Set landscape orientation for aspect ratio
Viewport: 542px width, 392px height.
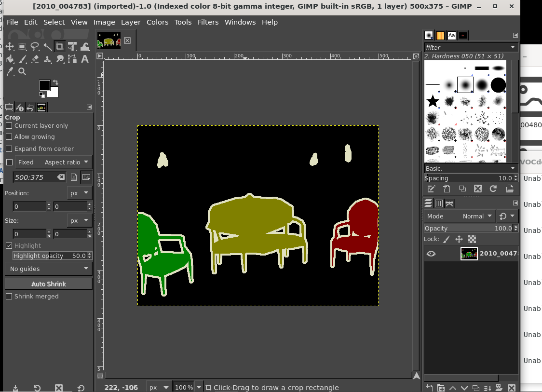(x=86, y=177)
